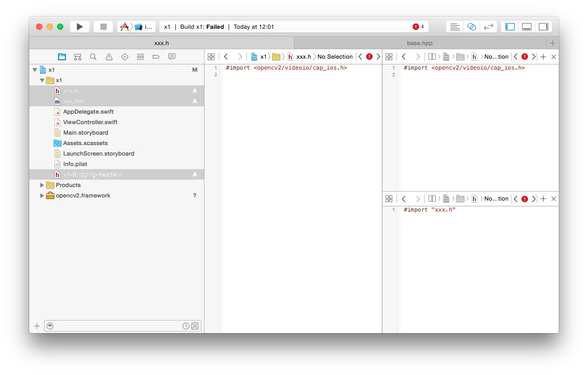Close the lower assistant editor

pos(553,199)
